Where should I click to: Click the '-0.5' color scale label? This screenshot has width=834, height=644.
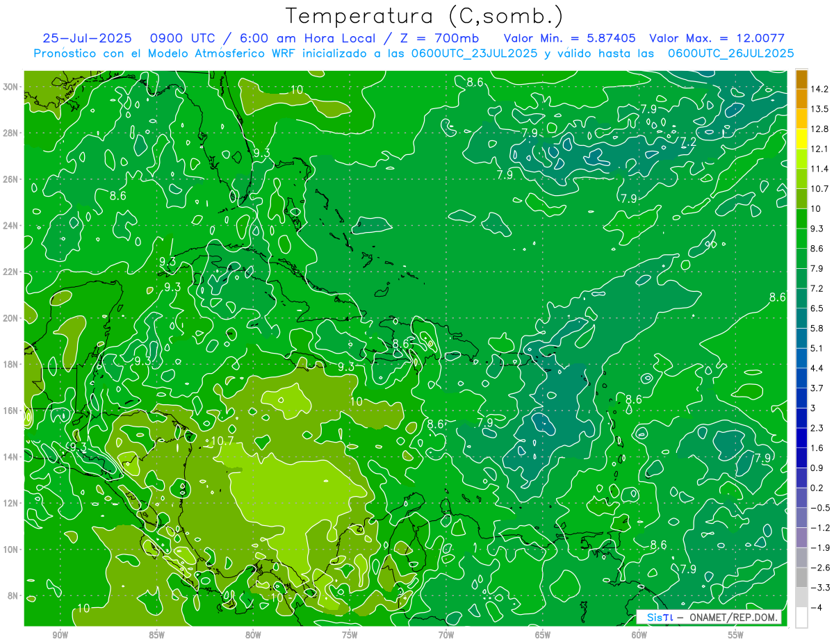coord(819,508)
